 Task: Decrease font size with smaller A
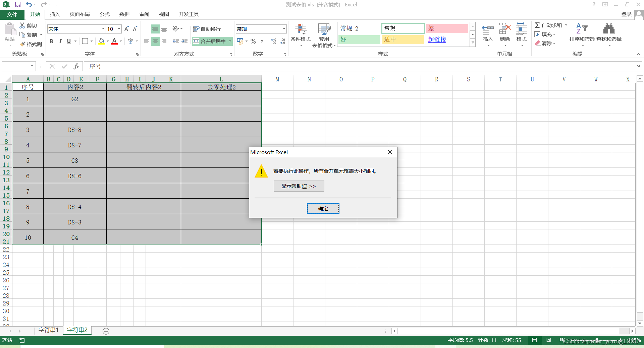click(x=135, y=29)
